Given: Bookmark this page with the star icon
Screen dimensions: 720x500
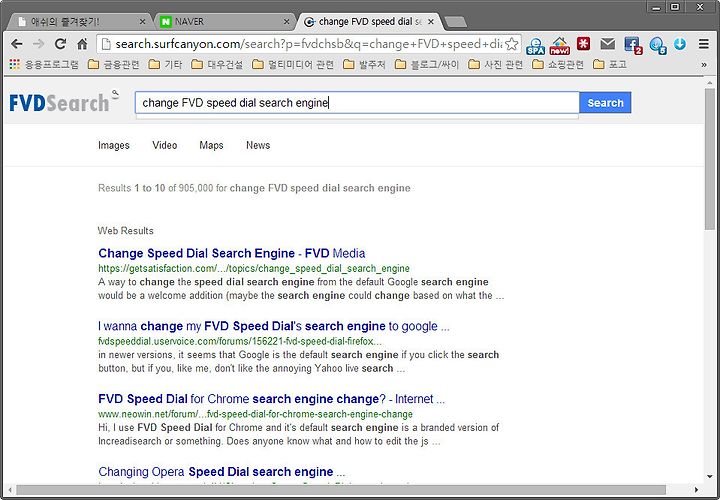Looking at the screenshot, I should (512, 44).
